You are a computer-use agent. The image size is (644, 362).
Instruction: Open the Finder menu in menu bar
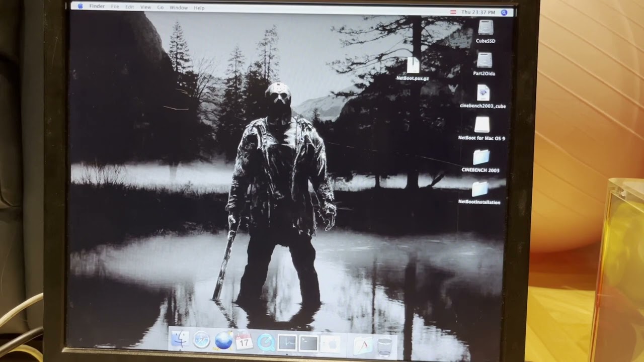click(x=97, y=7)
